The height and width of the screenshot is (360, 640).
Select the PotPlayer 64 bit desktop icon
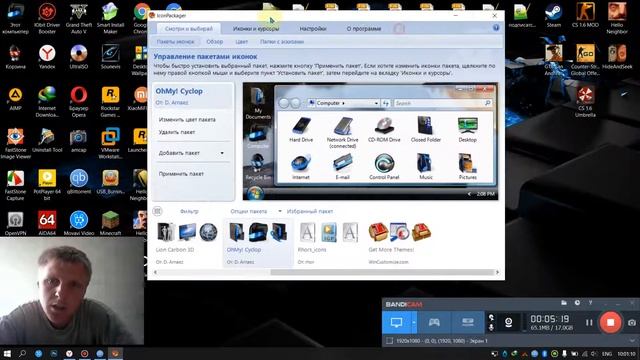click(x=47, y=185)
